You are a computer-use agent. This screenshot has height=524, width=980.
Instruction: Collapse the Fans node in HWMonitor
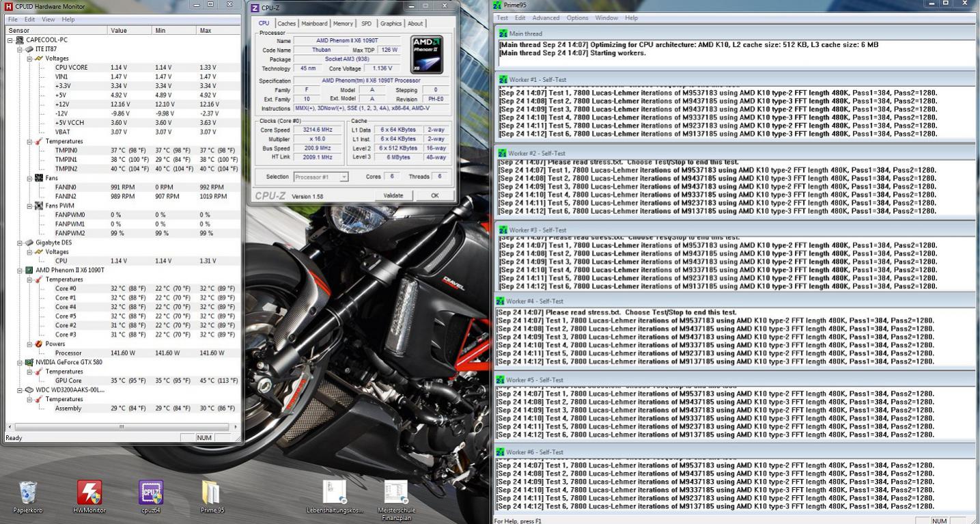click(30, 178)
